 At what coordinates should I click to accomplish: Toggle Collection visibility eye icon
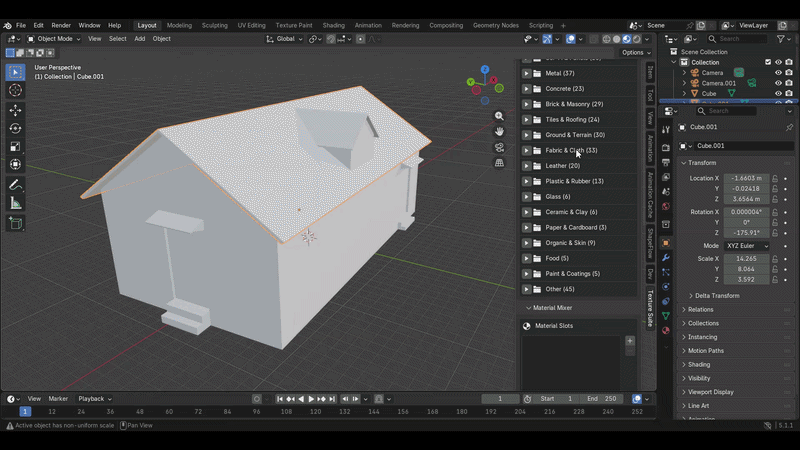coord(778,62)
